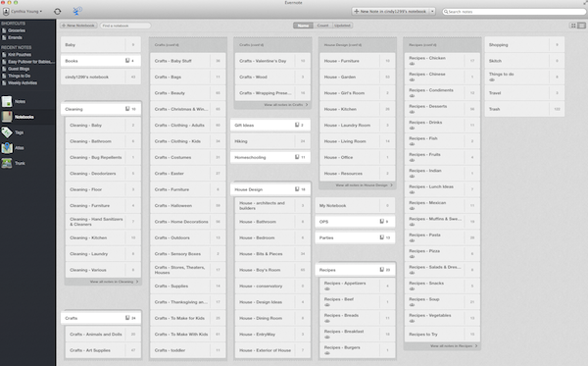Open Recipes to Try notebook
This screenshot has height=366, width=588.
442,334
